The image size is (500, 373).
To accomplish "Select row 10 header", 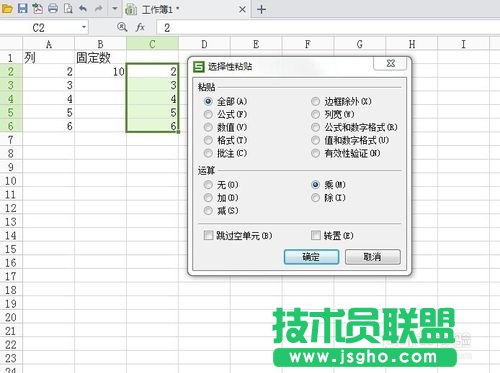I will [11, 181].
